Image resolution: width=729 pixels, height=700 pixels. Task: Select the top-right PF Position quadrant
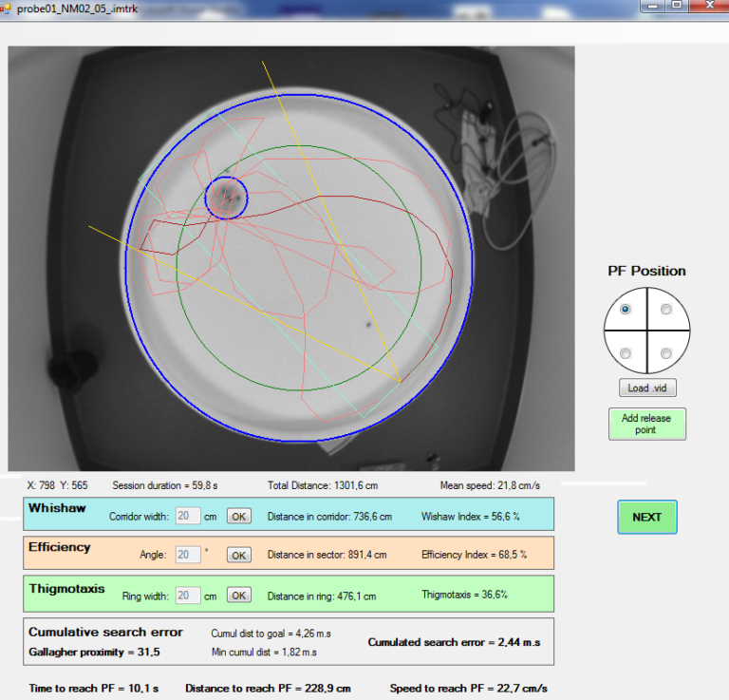[666, 310]
